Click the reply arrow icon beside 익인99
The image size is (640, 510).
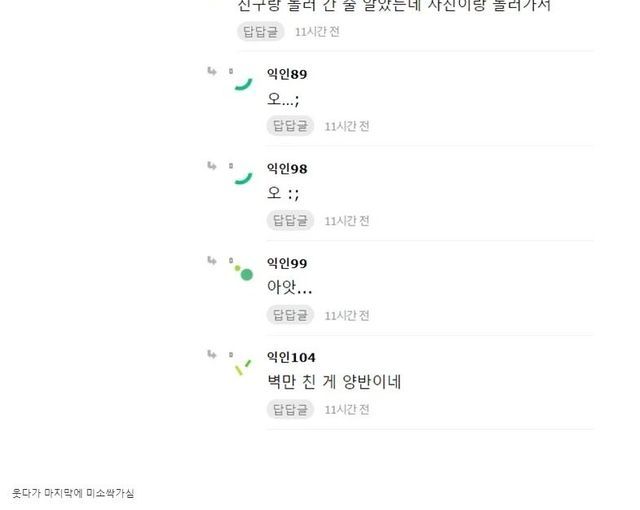pyautogui.click(x=212, y=260)
